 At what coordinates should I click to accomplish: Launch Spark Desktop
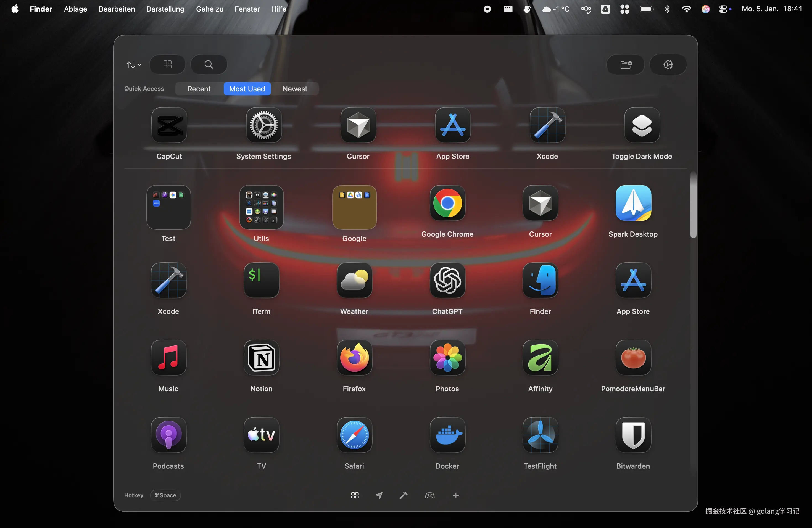[x=633, y=203]
